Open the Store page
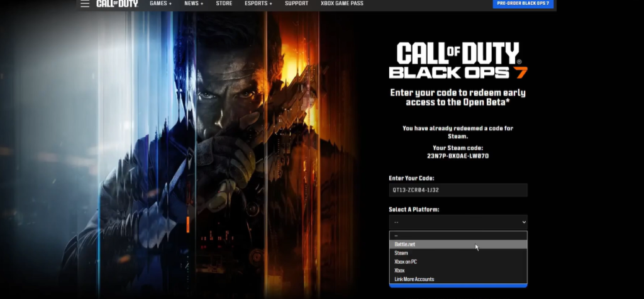 coord(224,4)
